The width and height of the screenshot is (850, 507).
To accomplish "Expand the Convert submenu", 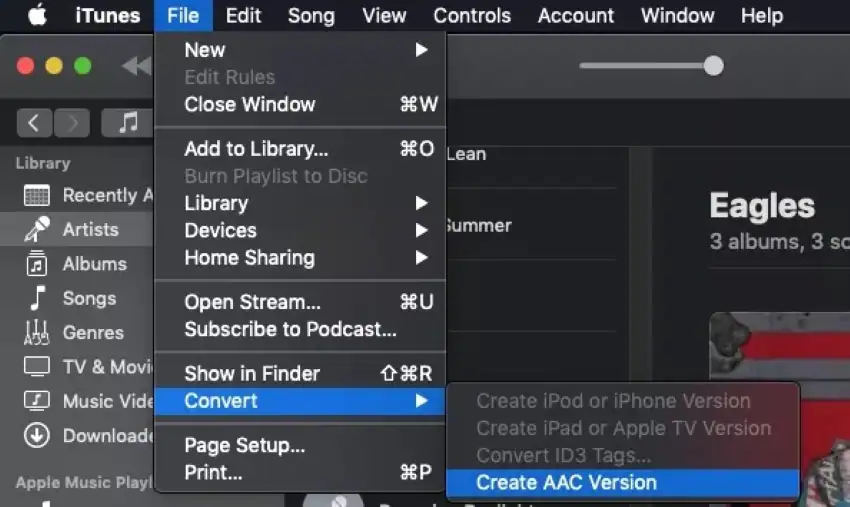I will (x=300, y=401).
